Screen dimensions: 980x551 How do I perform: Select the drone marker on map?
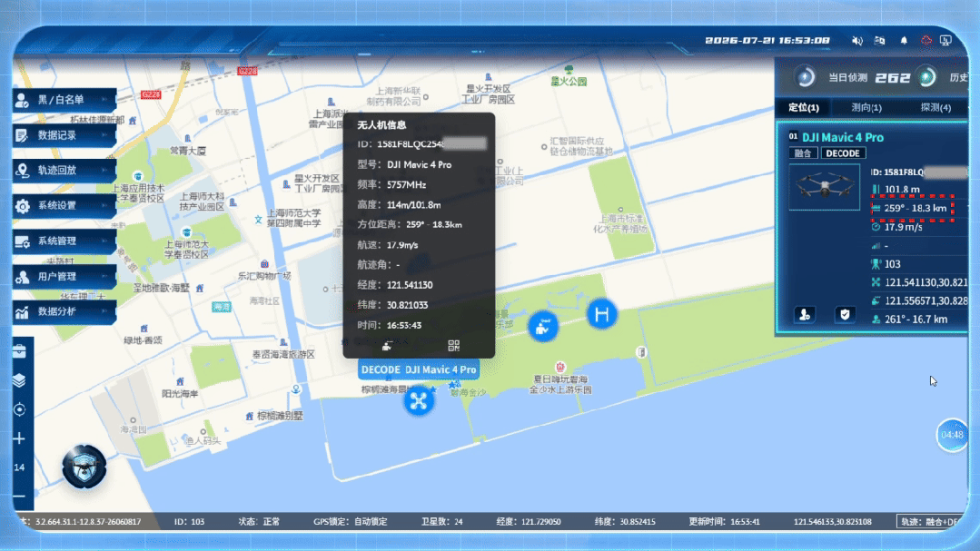[x=419, y=400]
